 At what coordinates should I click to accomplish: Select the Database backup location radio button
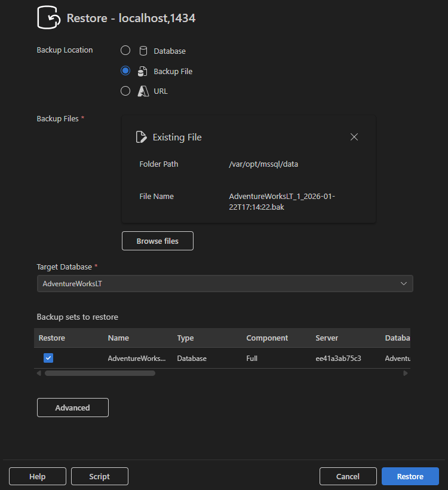[x=125, y=50]
